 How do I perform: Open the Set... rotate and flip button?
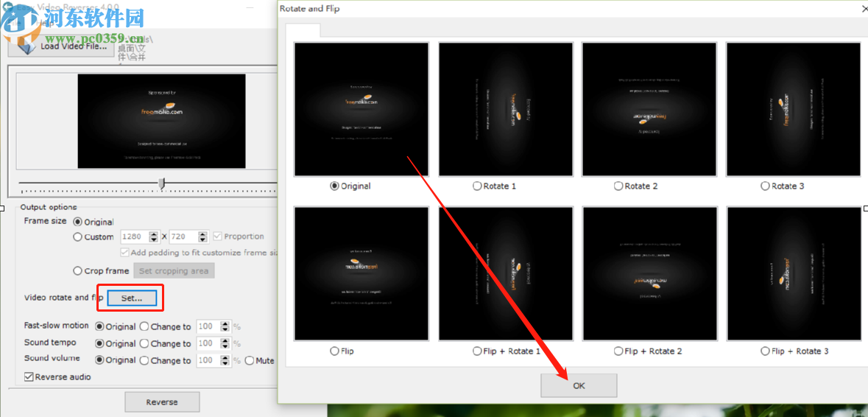click(x=132, y=298)
